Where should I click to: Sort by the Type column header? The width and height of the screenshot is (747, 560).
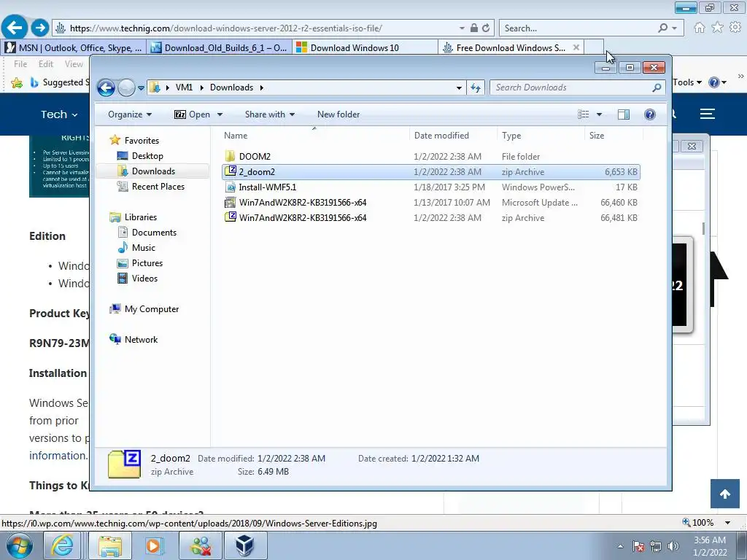(x=511, y=135)
